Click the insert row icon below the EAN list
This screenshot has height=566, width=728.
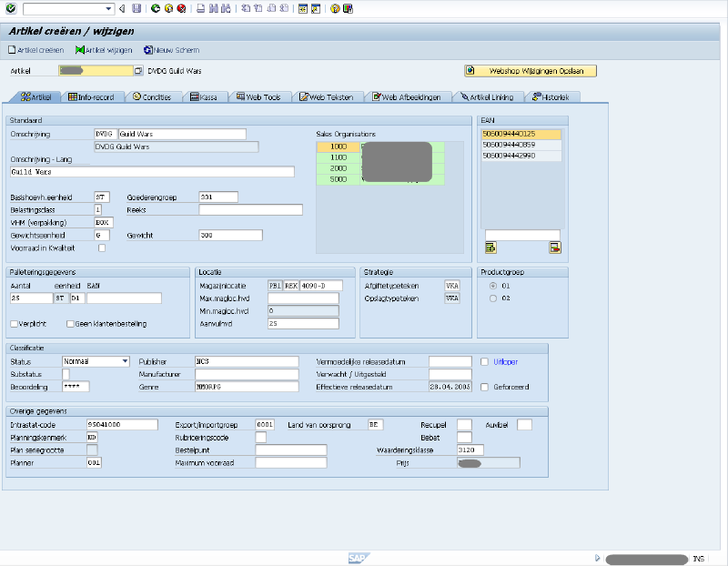[490, 247]
